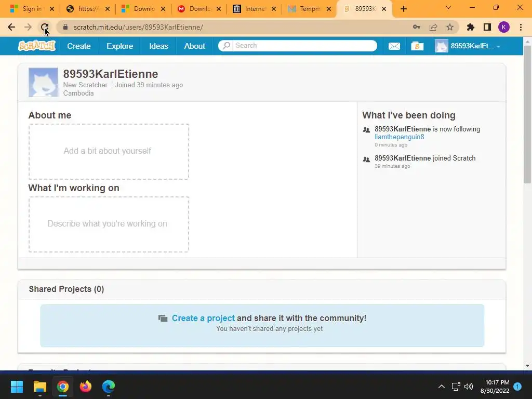Open the Windows Start button

[17, 387]
